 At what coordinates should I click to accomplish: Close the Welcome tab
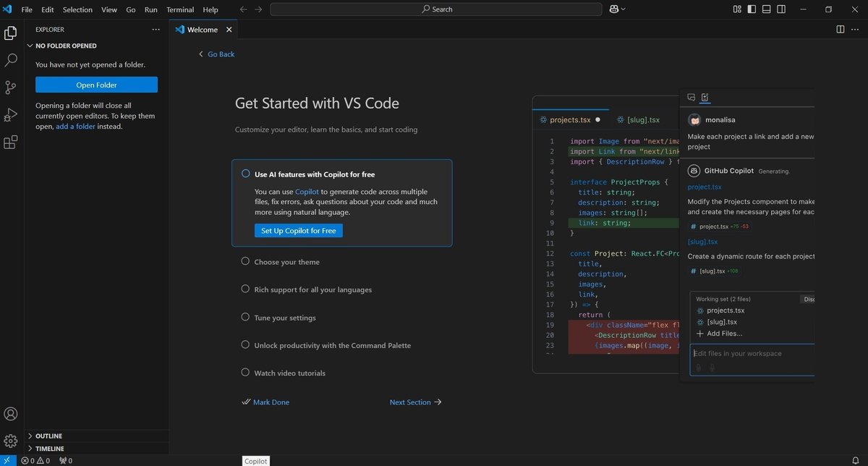pos(229,30)
